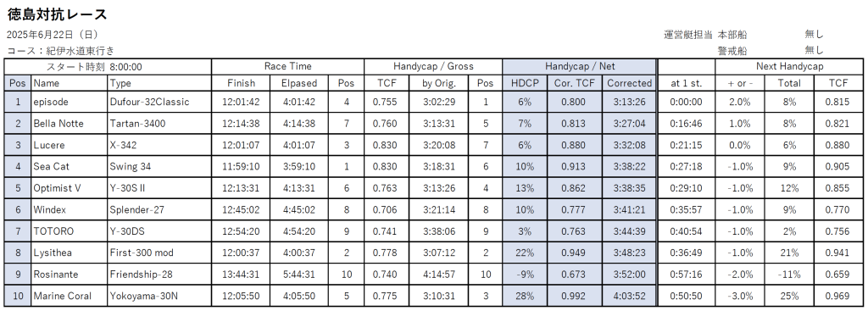The width and height of the screenshot is (868, 311).
Task: Click the 警戒船 label
Action: pos(732,51)
